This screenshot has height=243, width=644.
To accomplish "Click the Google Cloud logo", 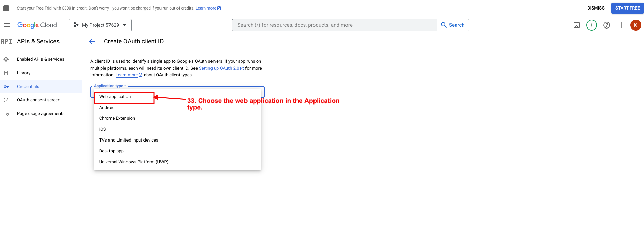I will pos(37,25).
